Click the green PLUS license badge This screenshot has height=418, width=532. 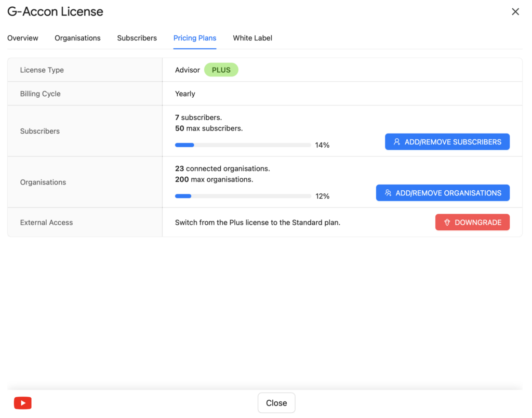(221, 70)
